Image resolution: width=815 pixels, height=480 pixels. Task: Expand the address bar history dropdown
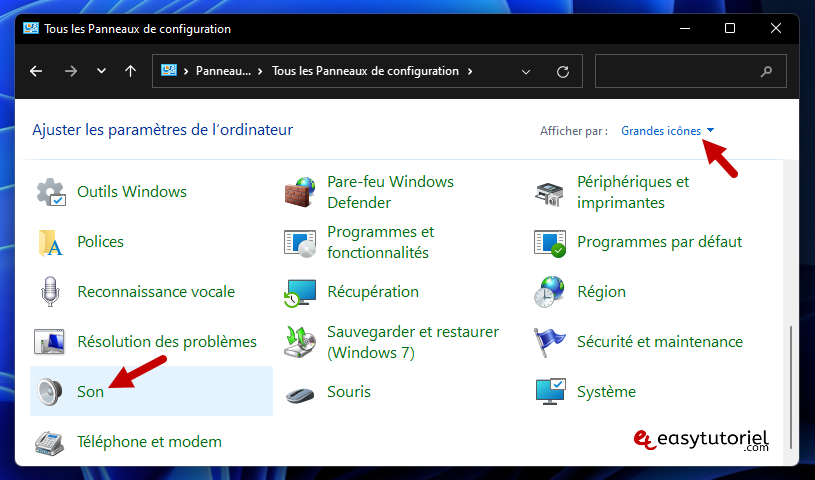pyautogui.click(x=526, y=72)
